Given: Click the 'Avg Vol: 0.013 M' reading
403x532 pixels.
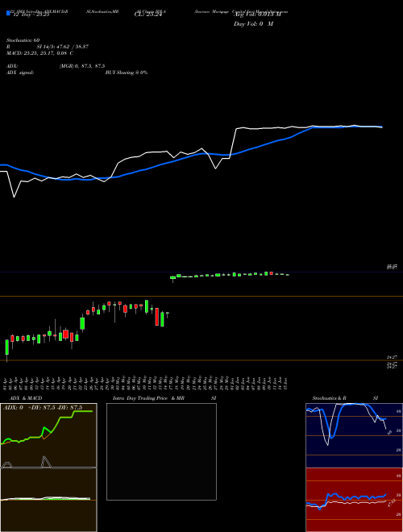Looking at the screenshot, I should (257, 15).
